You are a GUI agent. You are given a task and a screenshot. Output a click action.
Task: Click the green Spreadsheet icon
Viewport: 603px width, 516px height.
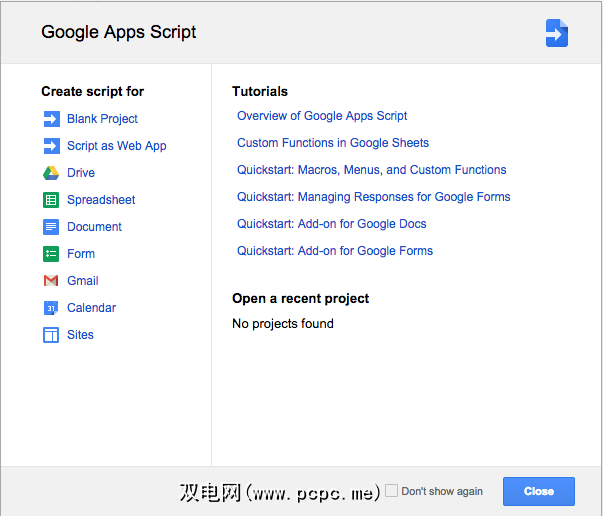tap(51, 200)
